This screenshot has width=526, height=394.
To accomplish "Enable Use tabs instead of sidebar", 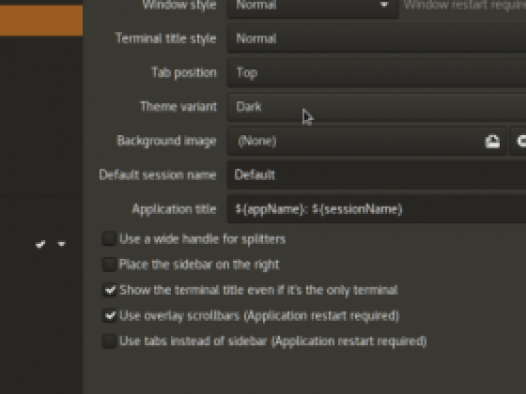I will coord(109,341).
